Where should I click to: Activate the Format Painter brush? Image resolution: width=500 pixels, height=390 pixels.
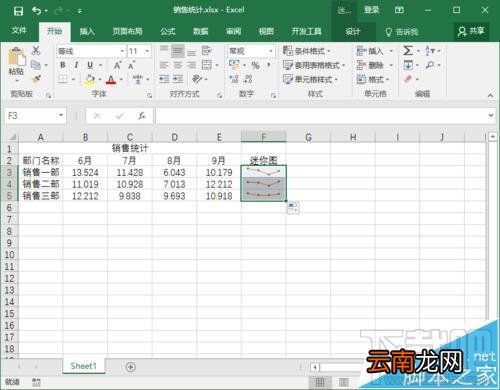[x=36, y=79]
